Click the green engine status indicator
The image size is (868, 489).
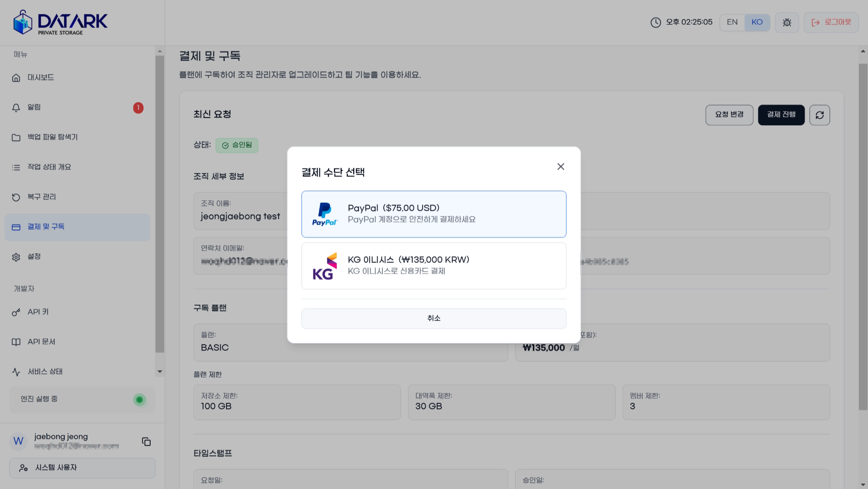[139, 400]
